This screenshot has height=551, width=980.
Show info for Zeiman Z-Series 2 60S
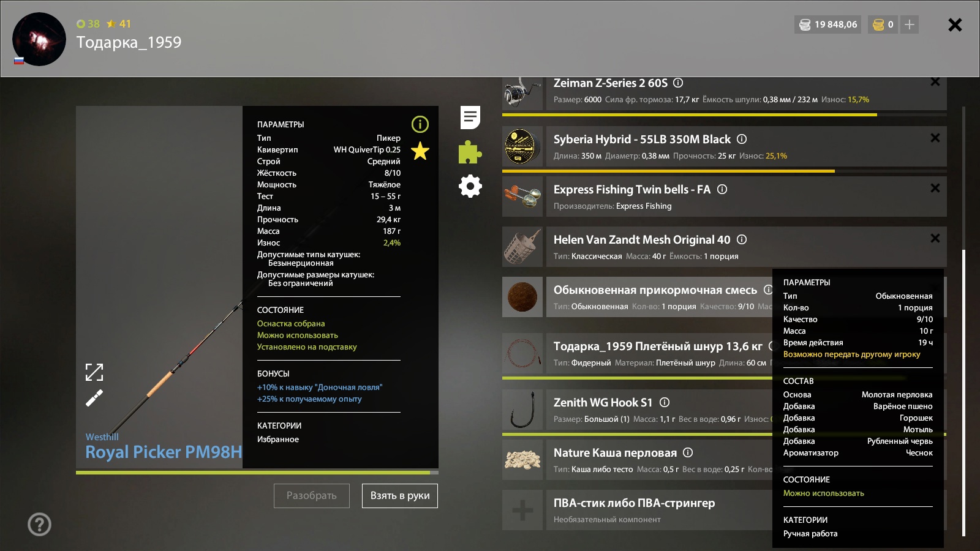click(678, 83)
